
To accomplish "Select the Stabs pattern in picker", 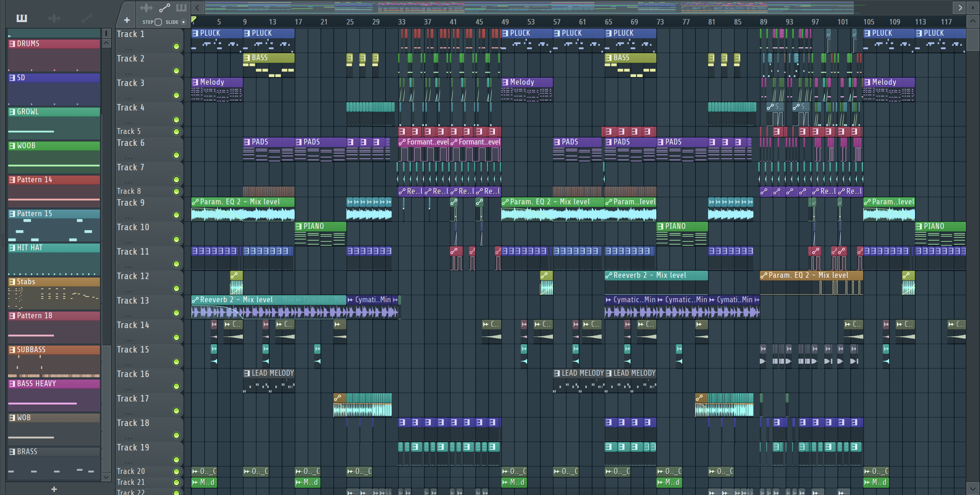I will pos(54,293).
